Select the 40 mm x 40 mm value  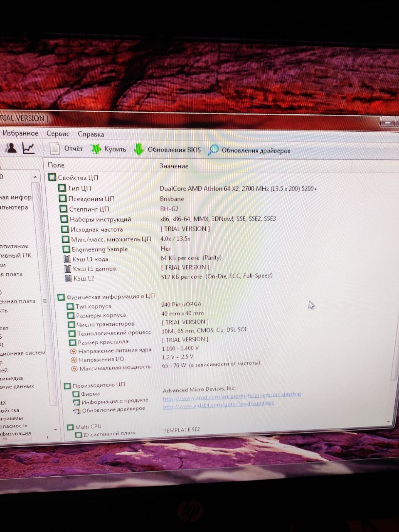click(x=182, y=313)
